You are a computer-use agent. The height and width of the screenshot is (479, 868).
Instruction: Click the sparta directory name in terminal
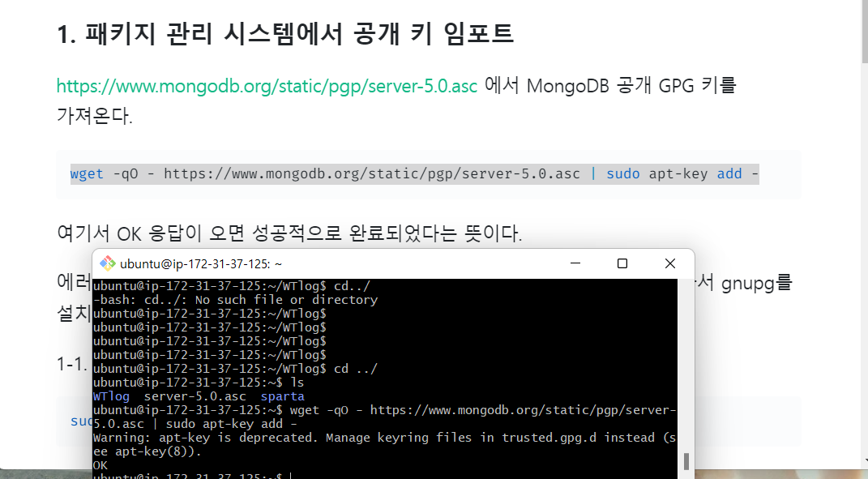pos(282,396)
